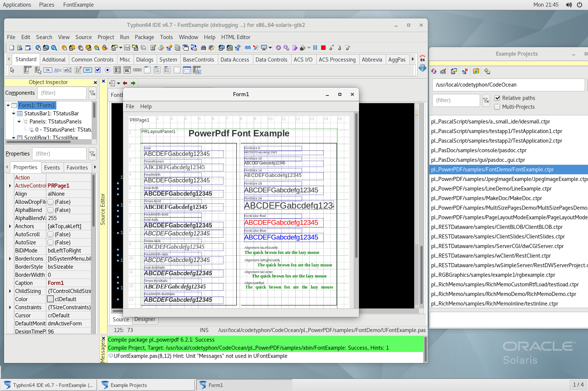Image resolution: width=588 pixels, height=391 pixels.
Task: Expand the BorderIcons property
Action: [10, 259]
